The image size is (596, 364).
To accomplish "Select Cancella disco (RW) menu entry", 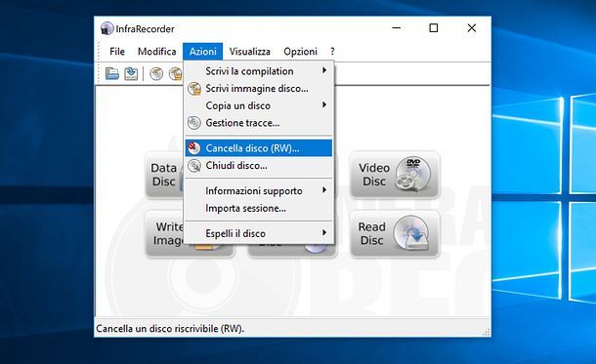I will tap(259, 148).
